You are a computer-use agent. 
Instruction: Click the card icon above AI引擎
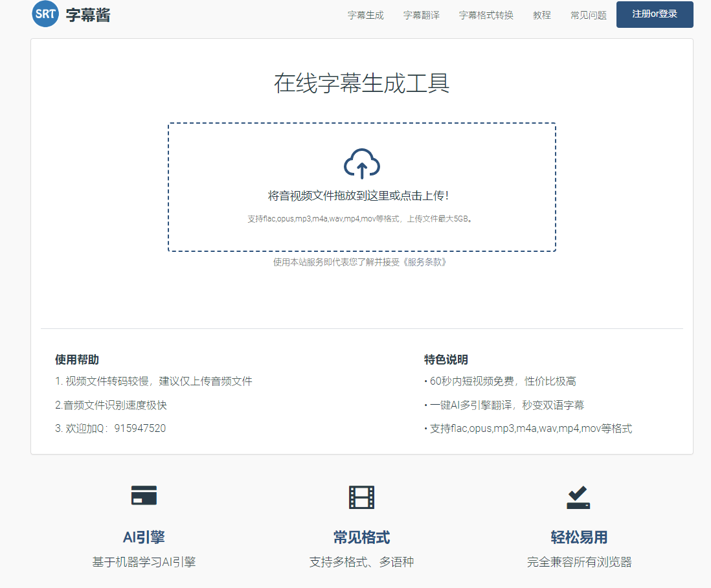click(x=144, y=495)
